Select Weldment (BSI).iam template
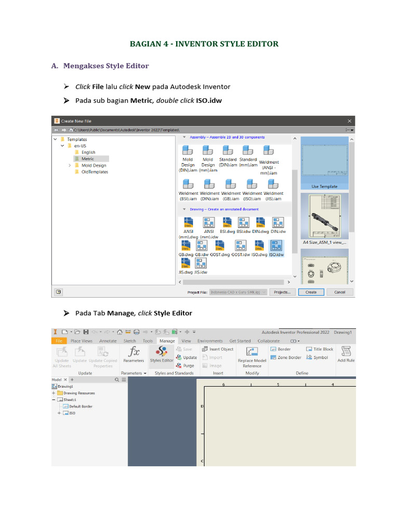 188,190
